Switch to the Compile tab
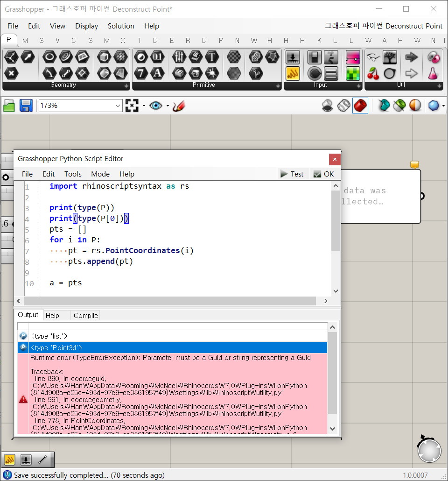Screen dimensions: 448x481 click(85, 315)
